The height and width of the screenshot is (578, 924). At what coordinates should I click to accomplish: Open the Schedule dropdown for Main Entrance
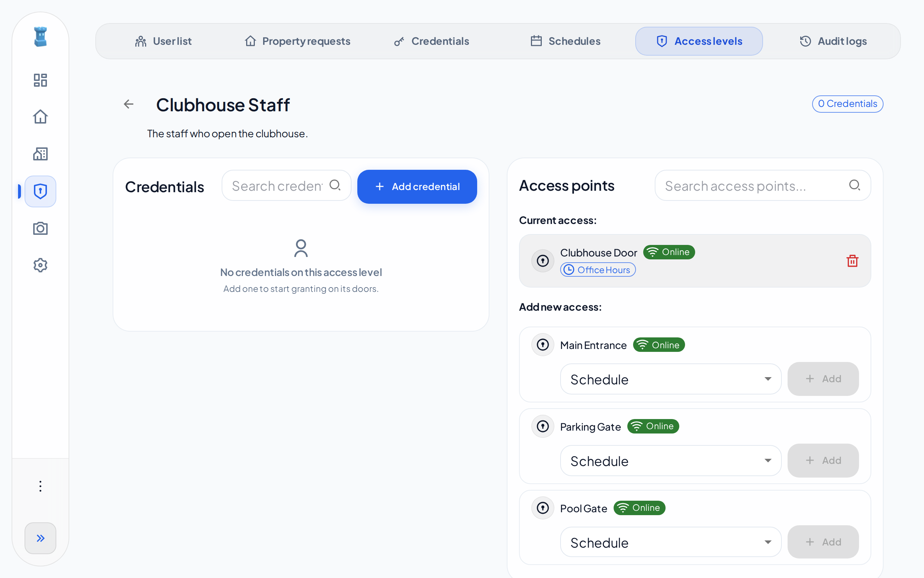(x=671, y=379)
